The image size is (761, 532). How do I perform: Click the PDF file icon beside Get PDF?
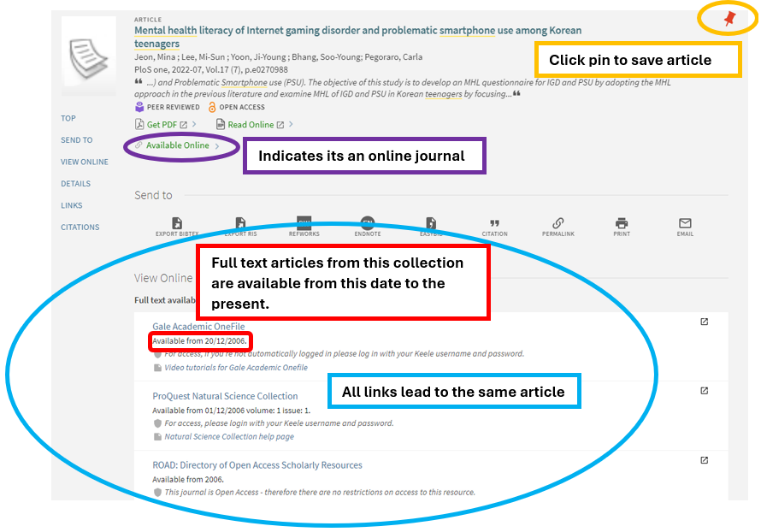(139, 124)
